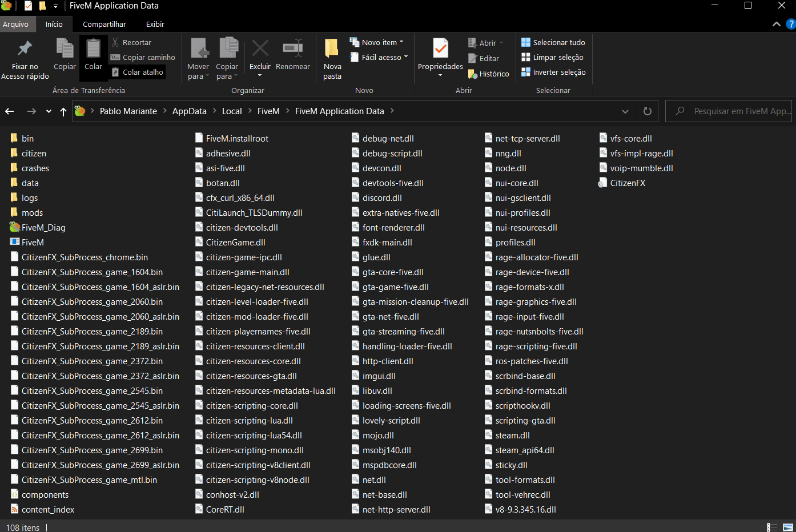Open Propriedades of the selected item
Viewport: 796px width, 532px height.
point(440,58)
